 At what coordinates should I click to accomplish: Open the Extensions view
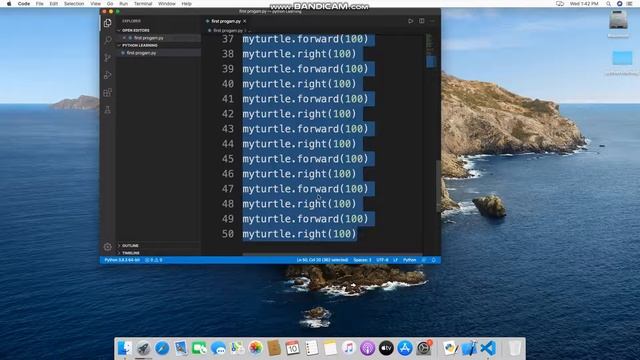(107, 93)
